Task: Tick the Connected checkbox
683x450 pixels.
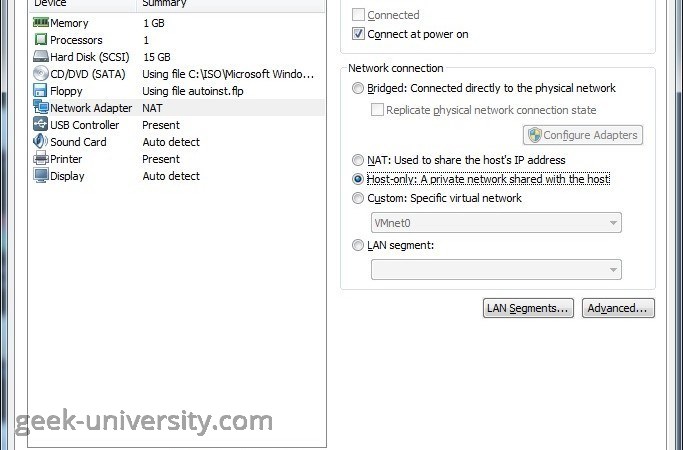Action: (x=358, y=15)
